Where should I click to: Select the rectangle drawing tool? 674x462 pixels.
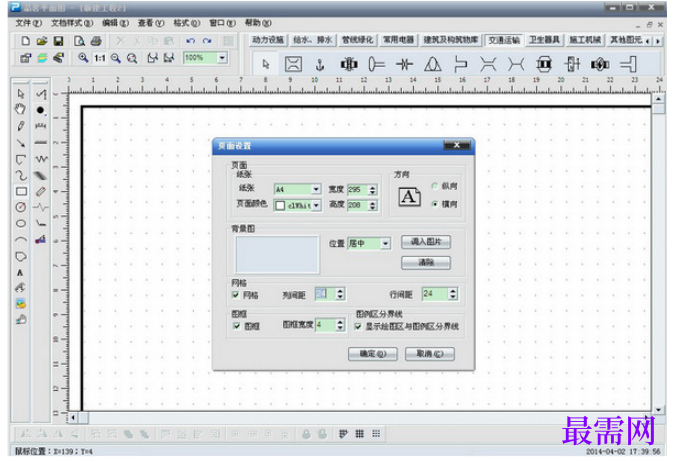[x=21, y=191]
